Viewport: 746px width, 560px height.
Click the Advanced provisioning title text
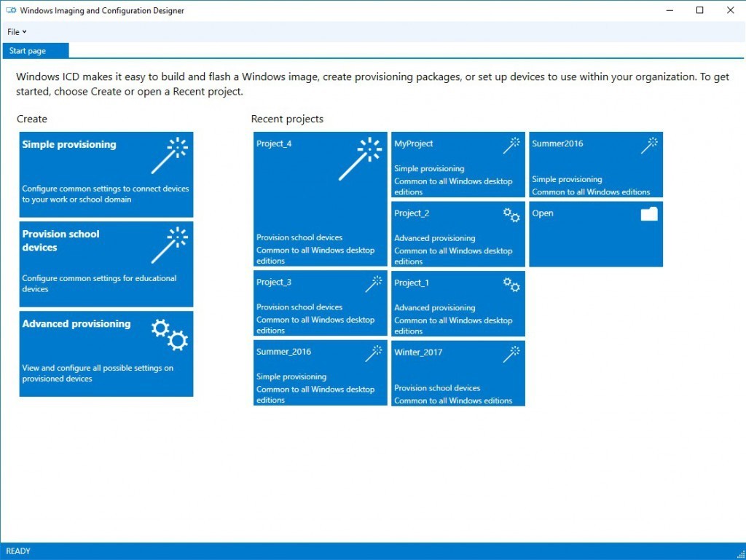coord(76,324)
